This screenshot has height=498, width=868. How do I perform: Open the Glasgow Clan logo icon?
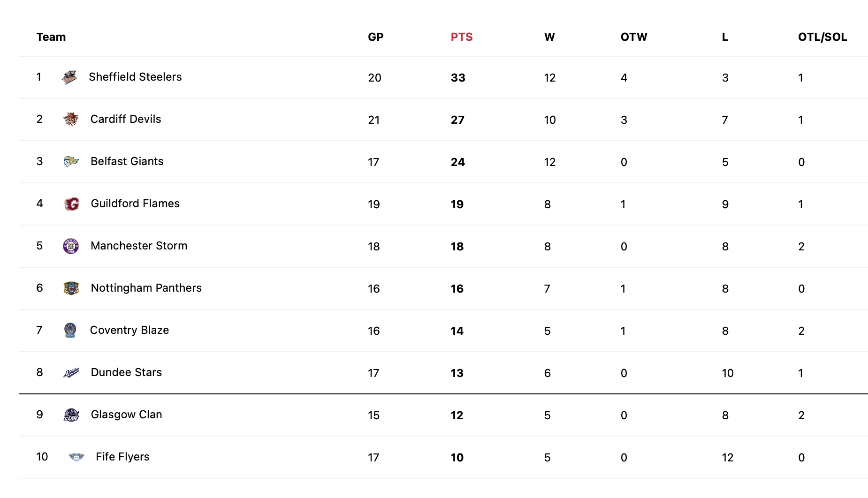[71, 415]
